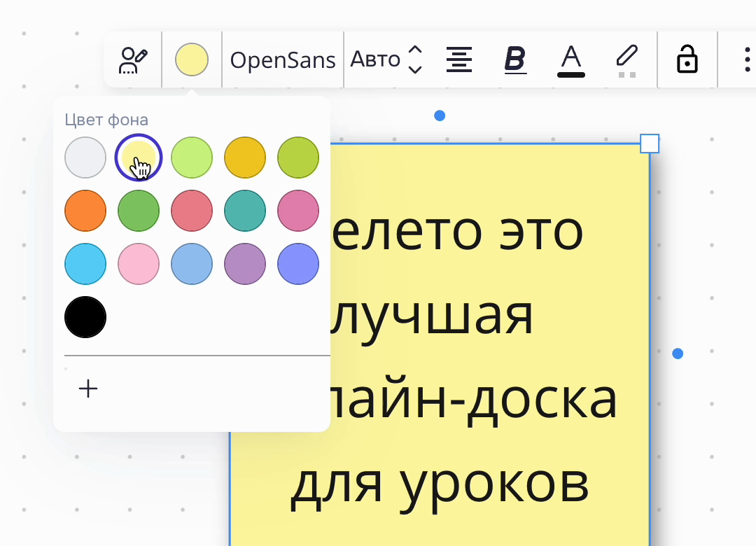Click the sticky note's top-right resize handle

point(650,143)
